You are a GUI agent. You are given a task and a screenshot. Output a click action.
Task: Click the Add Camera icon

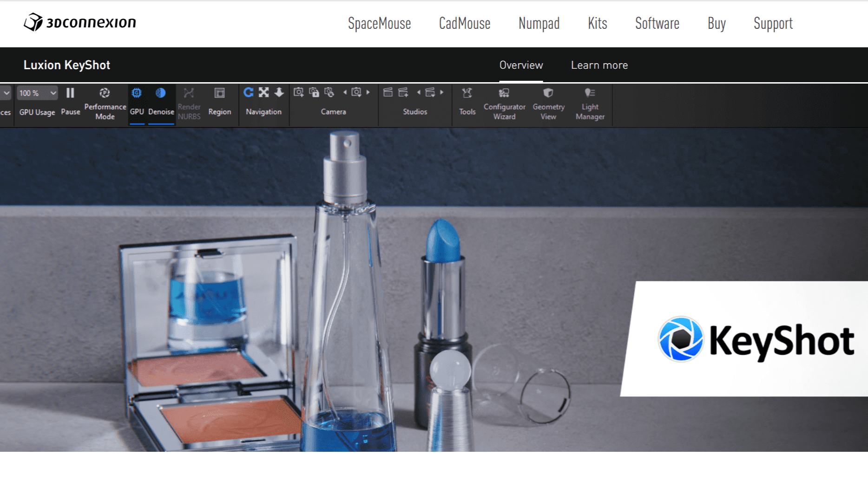point(298,92)
